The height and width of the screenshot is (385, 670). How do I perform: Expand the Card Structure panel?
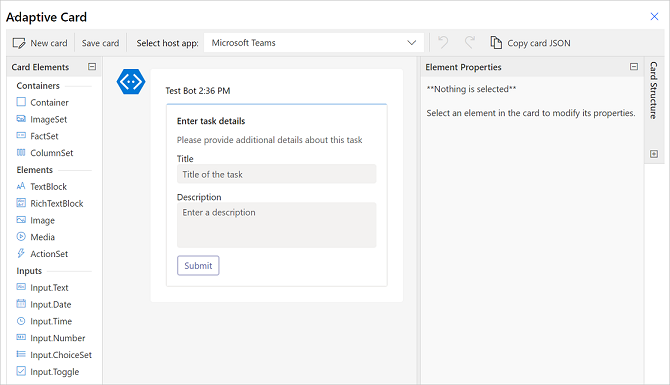pyautogui.click(x=654, y=154)
